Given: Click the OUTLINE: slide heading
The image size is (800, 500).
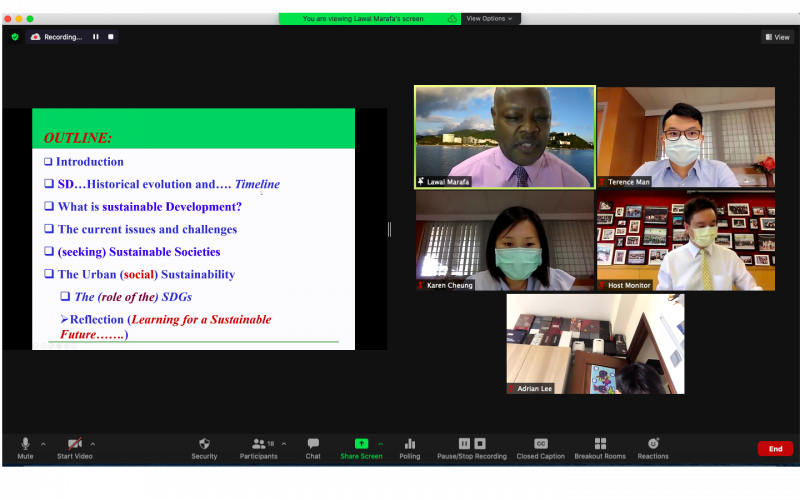Looking at the screenshot, I should (78, 138).
